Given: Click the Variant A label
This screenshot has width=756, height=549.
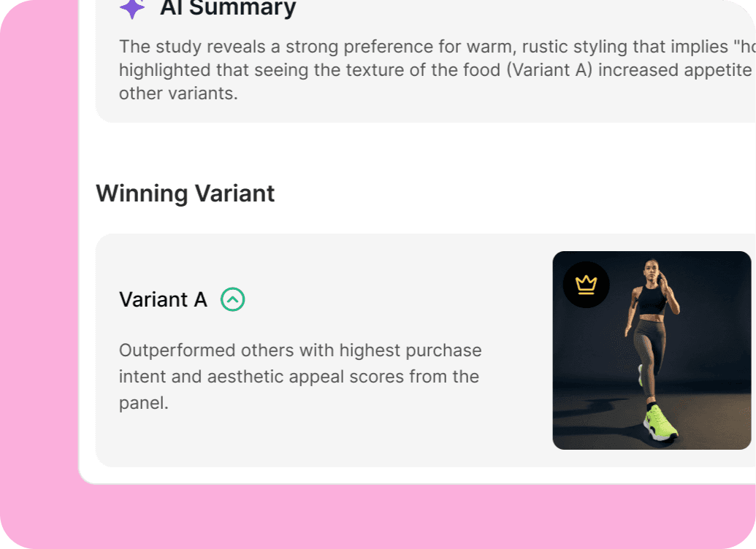Looking at the screenshot, I should pos(162,299).
